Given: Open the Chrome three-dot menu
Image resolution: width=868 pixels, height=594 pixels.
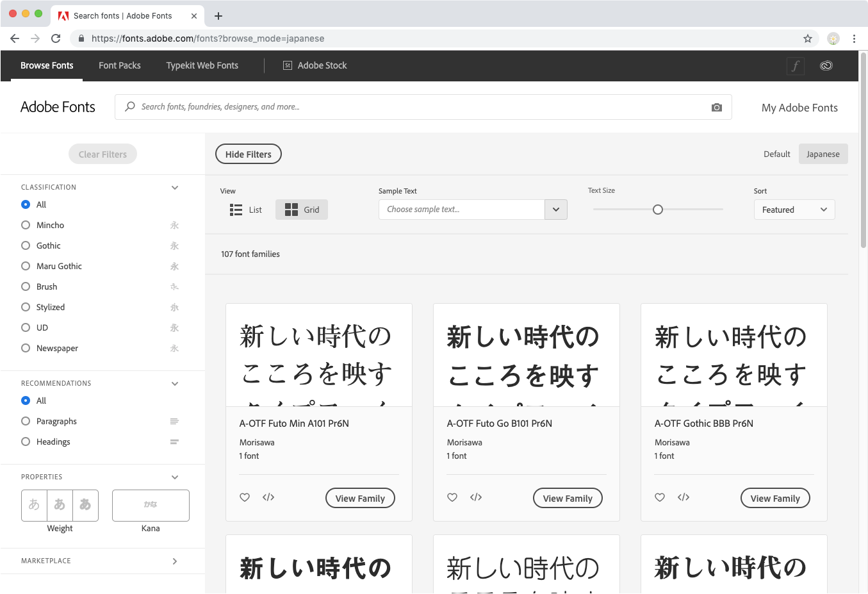Looking at the screenshot, I should [854, 38].
